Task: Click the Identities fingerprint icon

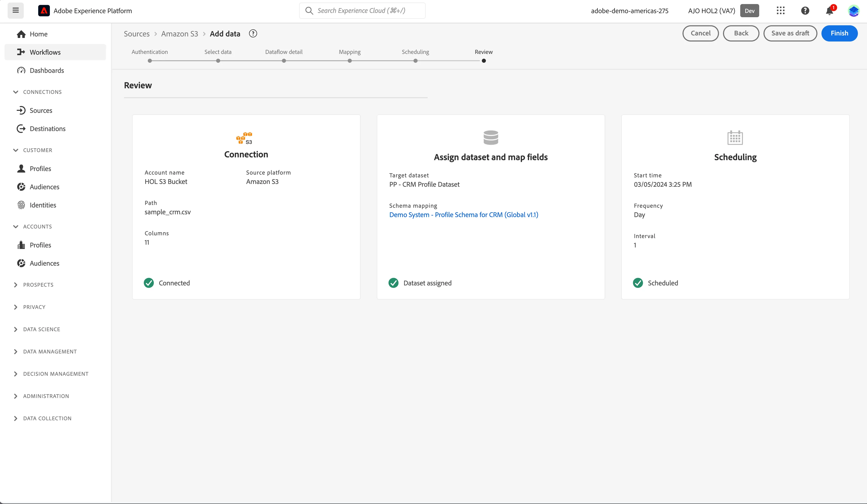Action: pos(21,205)
